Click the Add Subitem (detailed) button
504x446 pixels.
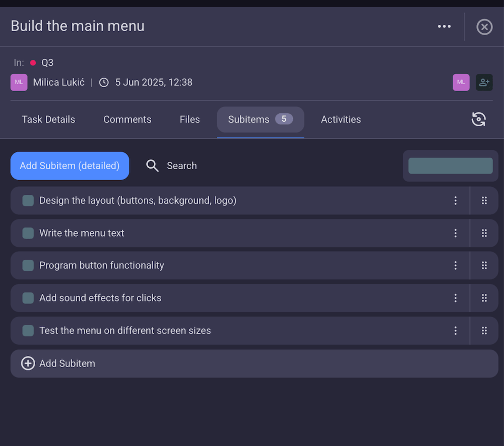click(70, 166)
